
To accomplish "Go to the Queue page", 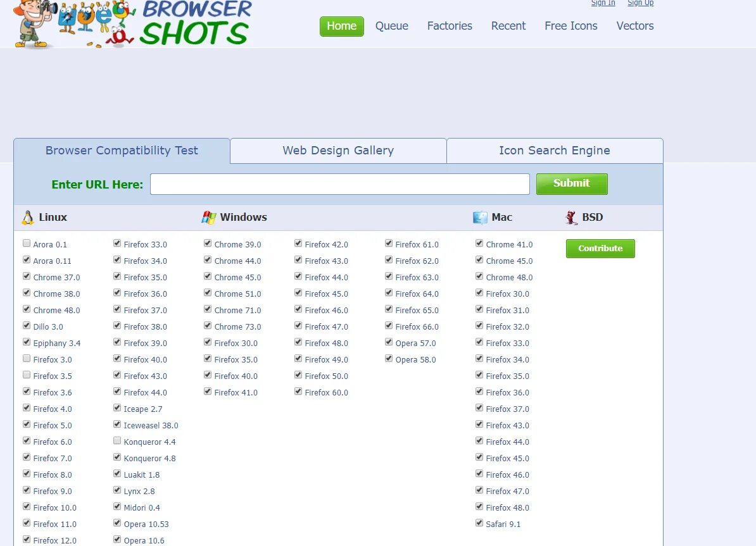I will click(x=392, y=26).
